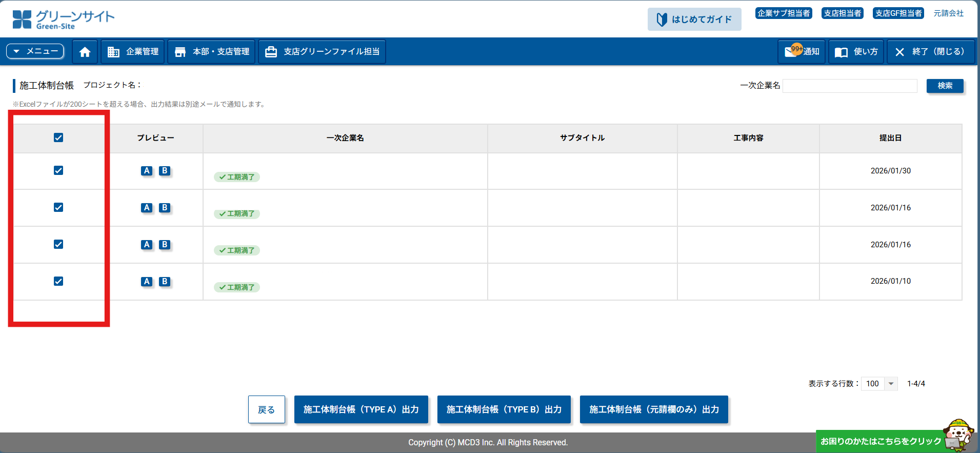Open type B preview for 2026/01/10 row
Viewport: 980px width, 453px height.
[165, 282]
